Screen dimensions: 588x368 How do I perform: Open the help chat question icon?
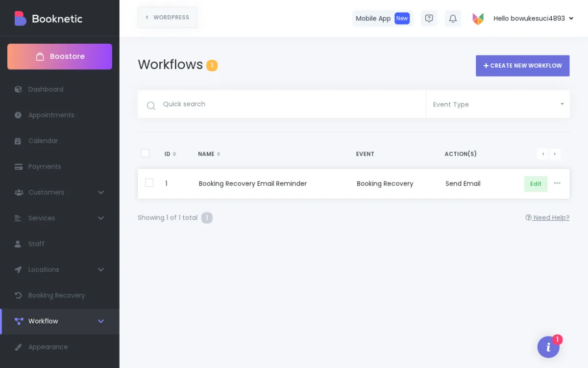[x=429, y=19]
